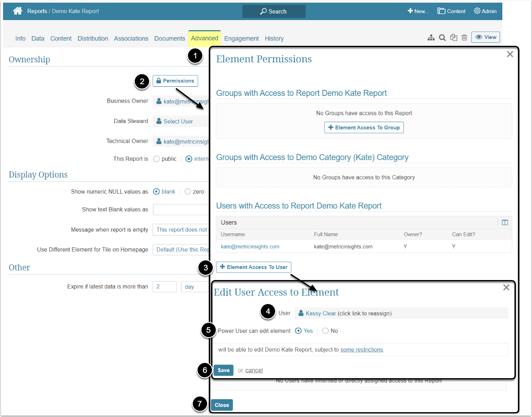Click the Username column header
This screenshot has height=417, width=532.
[233, 234]
